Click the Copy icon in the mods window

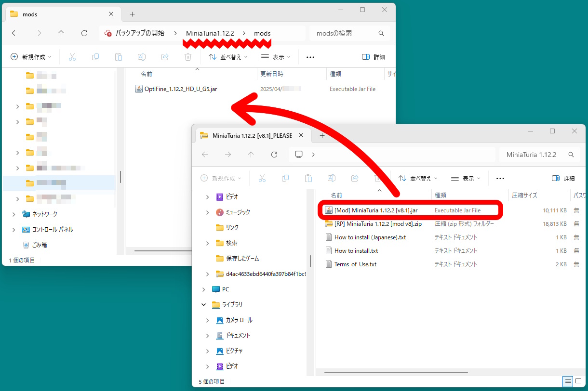point(95,57)
